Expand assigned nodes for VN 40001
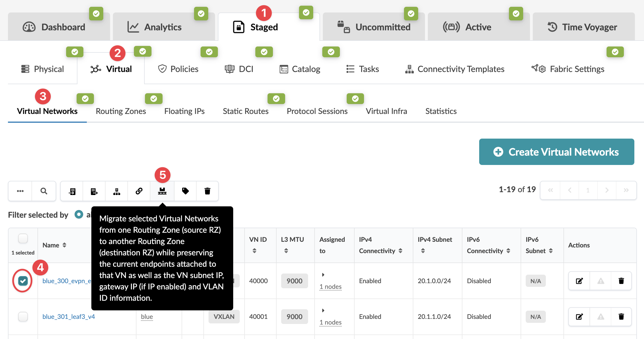The image size is (644, 339). pos(323,310)
